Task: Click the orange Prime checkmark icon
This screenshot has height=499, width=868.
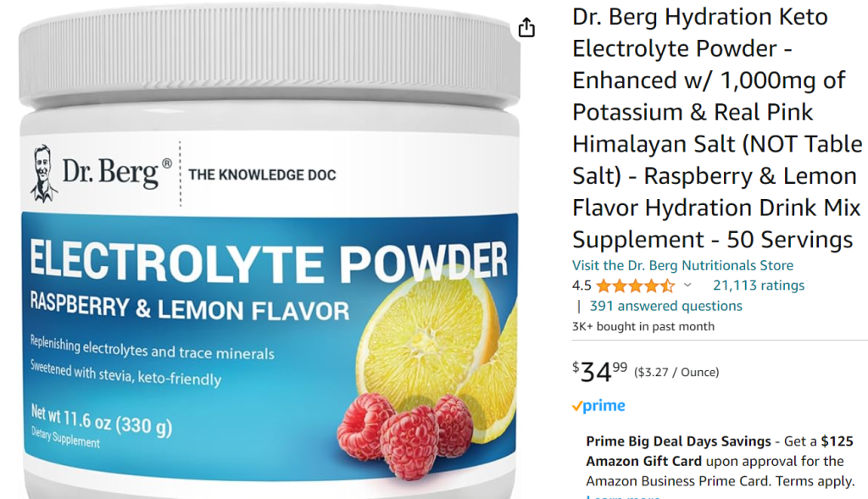Action: tap(576, 407)
